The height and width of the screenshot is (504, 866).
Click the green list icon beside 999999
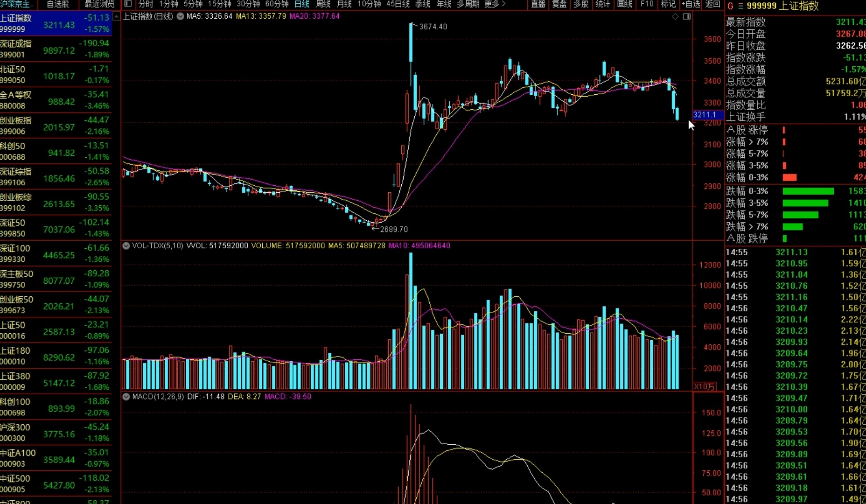pyautogui.click(x=740, y=6)
